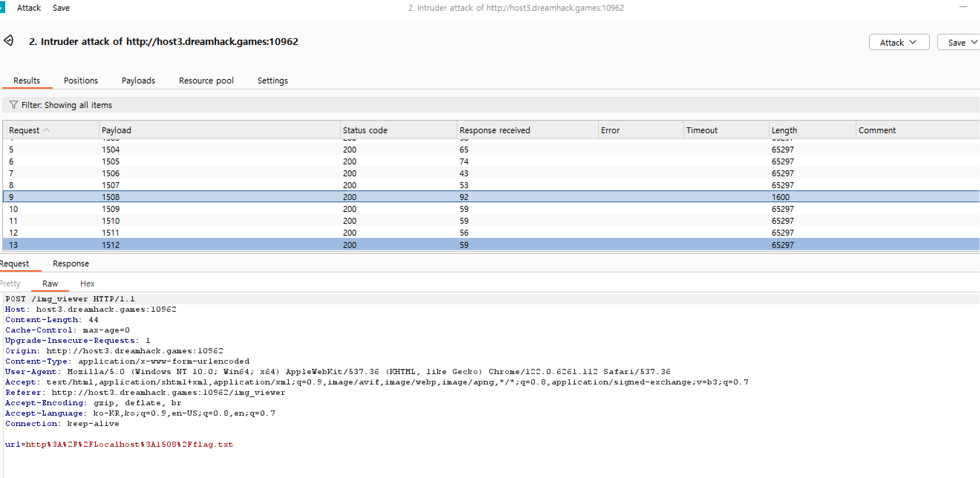Switch to the Payloads tab
Viewport: 980px width, 478px height.
coord(138,81)
